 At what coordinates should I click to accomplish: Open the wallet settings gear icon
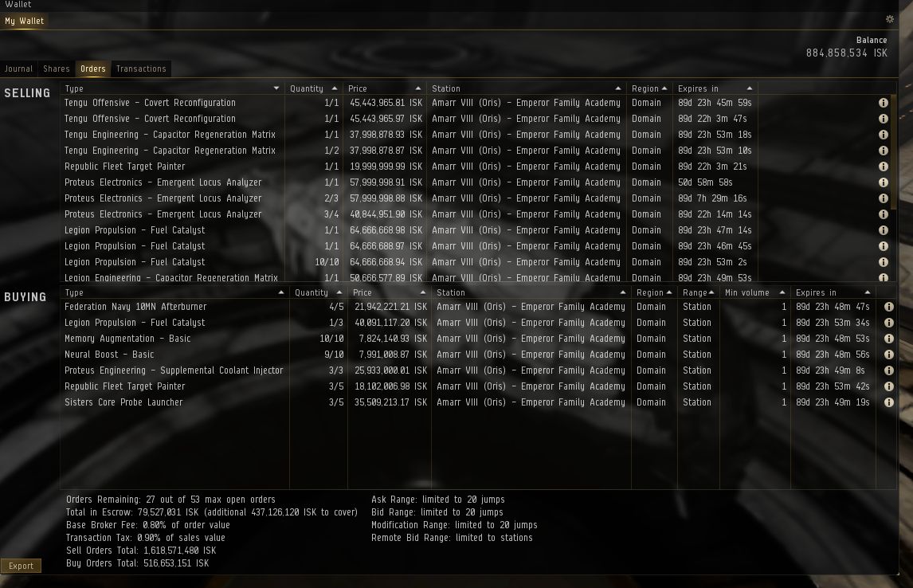(890, 19)
